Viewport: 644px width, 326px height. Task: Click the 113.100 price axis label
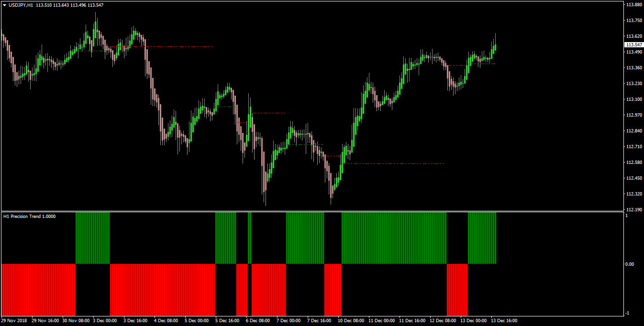click(633, 99)
